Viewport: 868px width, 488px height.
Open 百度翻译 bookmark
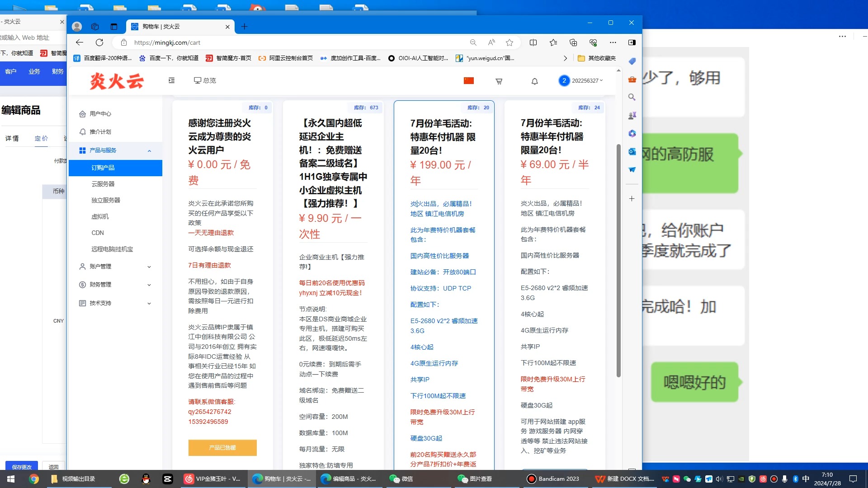coord(103,58)
